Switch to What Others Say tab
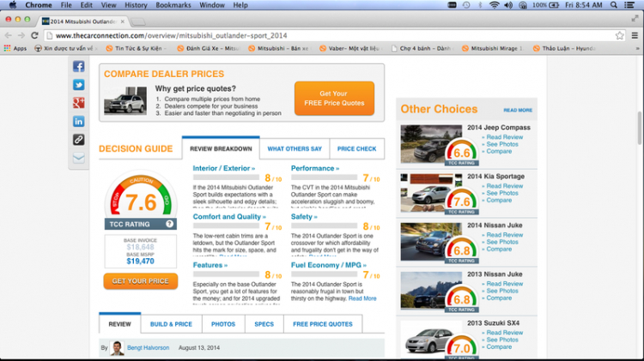This screenshot has height=361, width=644. [295, 148]
